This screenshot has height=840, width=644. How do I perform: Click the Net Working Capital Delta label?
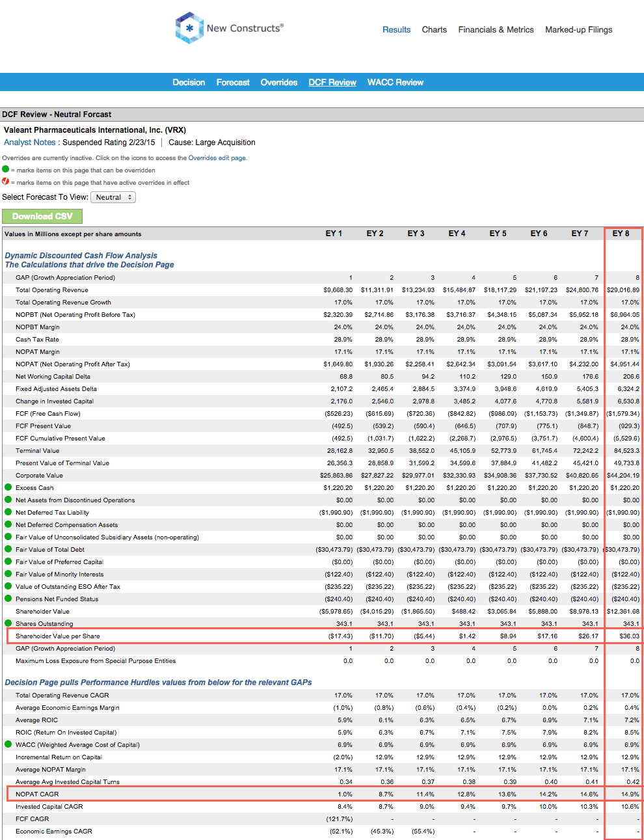(x=53, y=377)
